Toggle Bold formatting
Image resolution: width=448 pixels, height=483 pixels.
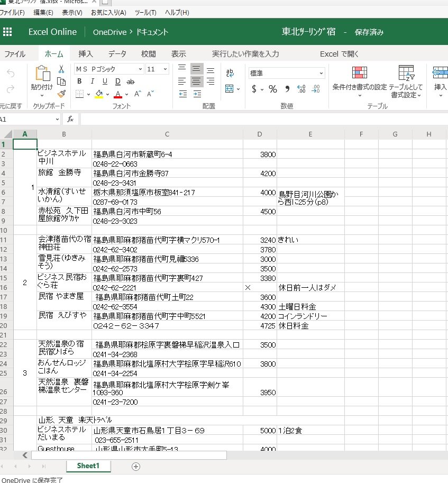coord(79,81)
